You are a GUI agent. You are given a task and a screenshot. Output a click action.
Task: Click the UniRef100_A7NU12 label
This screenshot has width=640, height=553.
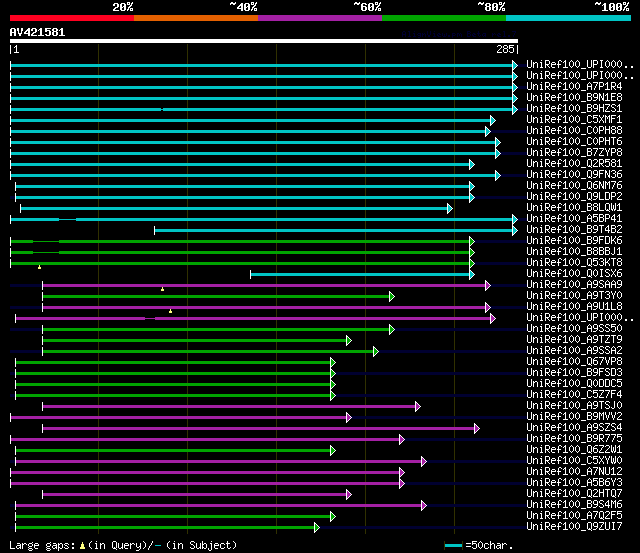tap(574, 472)
